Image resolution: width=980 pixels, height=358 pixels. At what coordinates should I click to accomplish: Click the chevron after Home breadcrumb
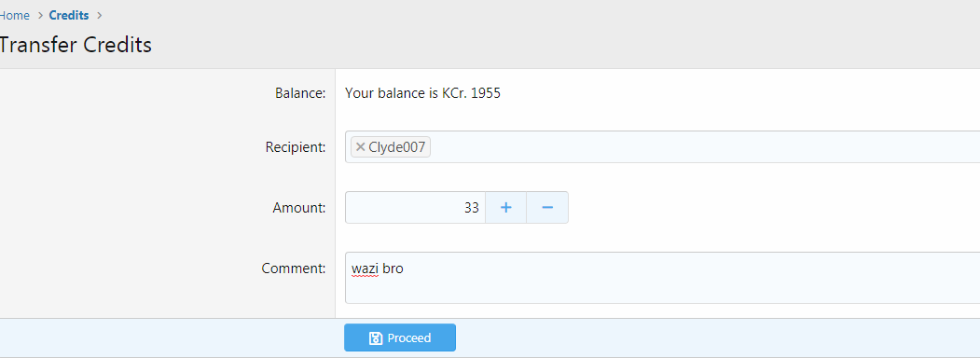click(40, 16)
